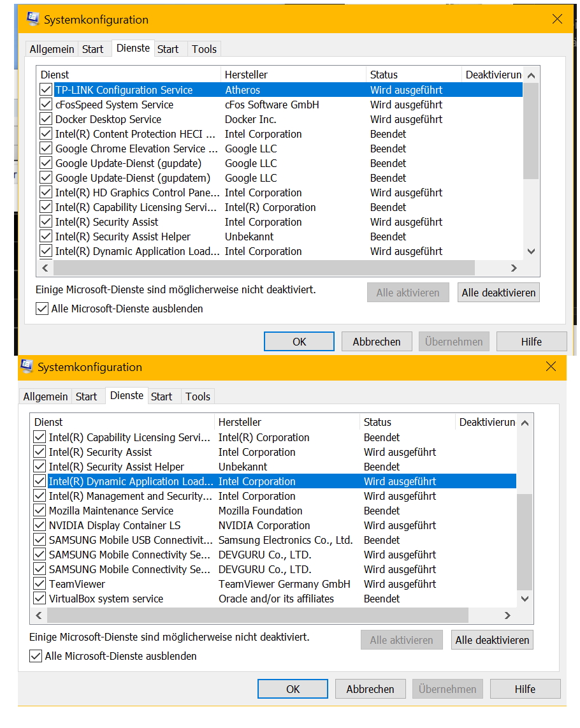580x728 pixels.
Task: Select 'Google Update-Dienst (gupdatem)' row
Action: [280, 178]
